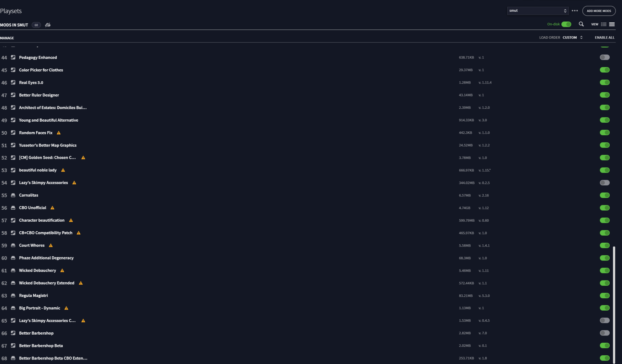The height and width of the screenshot is (364, 622).
Task: Click the mod count badge showing 68
Action: (36, 25)
